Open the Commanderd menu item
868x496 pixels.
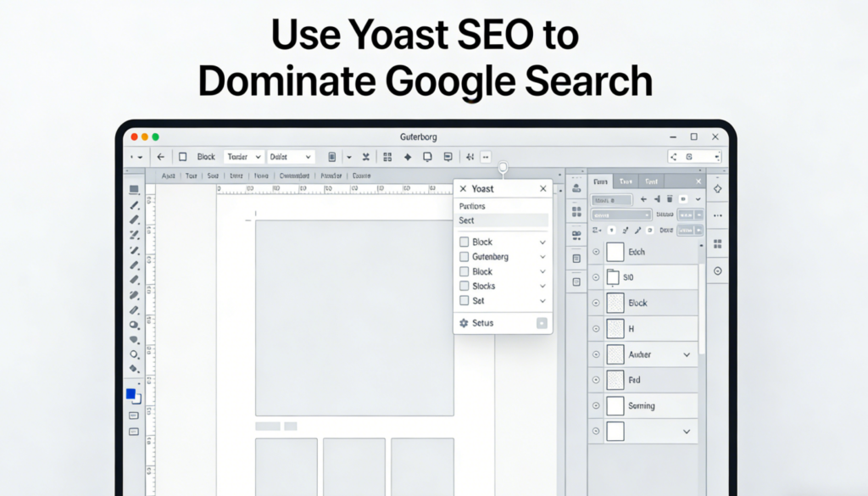click(x=294, y=176)
